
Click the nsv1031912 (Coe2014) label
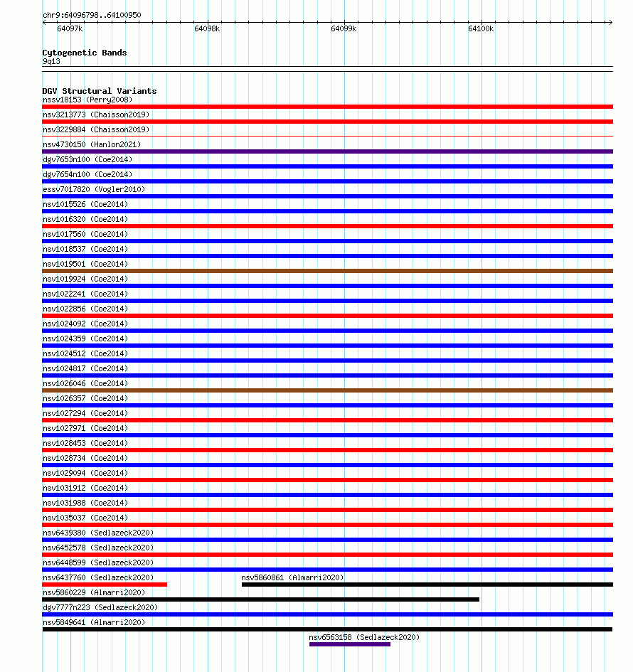(x=85, y=488)
